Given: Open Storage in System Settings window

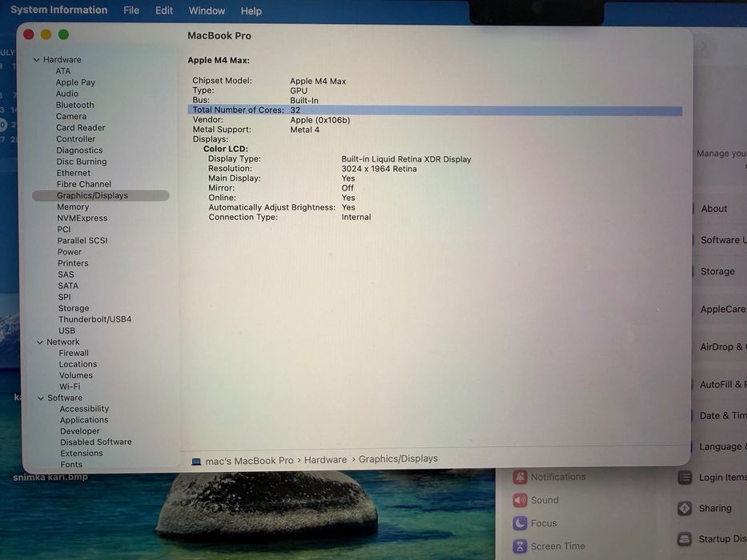Looking at the screenshot, I should tap(717, 271).
